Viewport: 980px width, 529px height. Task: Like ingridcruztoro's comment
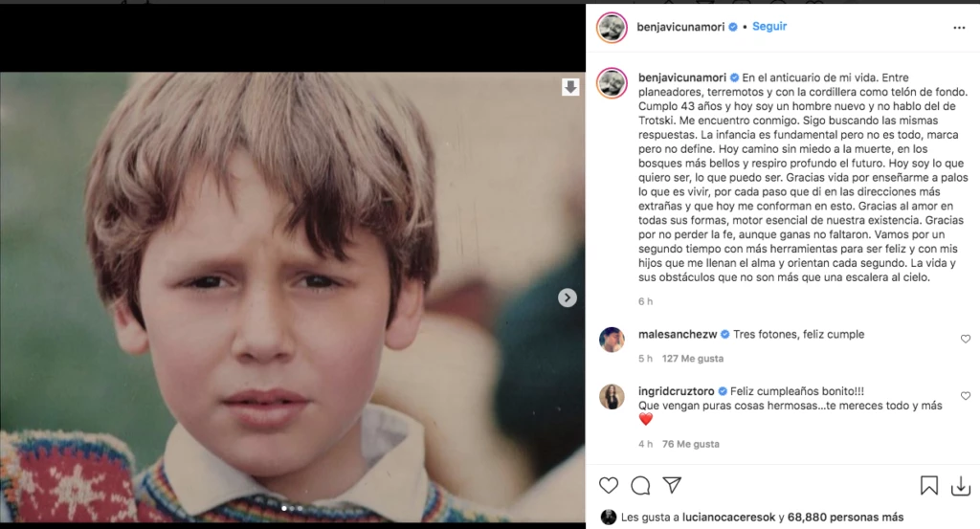(965, 395)
